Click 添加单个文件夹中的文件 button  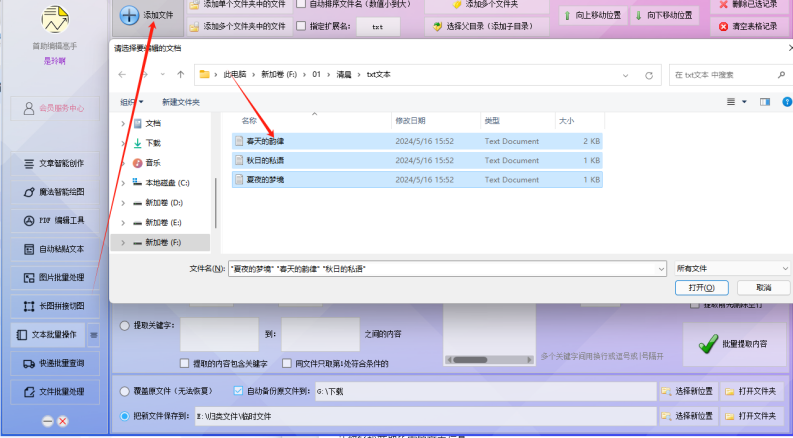(240, 5)
